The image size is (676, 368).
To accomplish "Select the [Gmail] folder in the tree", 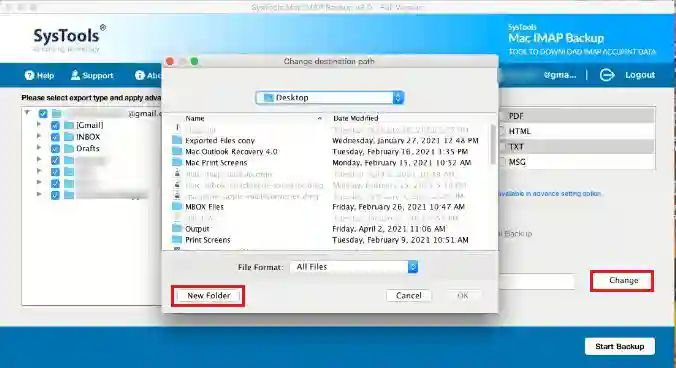I will point(90,125).
